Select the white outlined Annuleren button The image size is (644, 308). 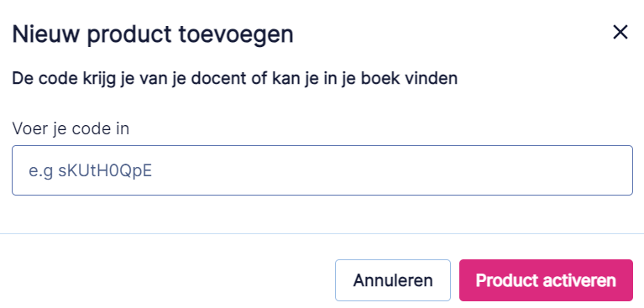393,280
